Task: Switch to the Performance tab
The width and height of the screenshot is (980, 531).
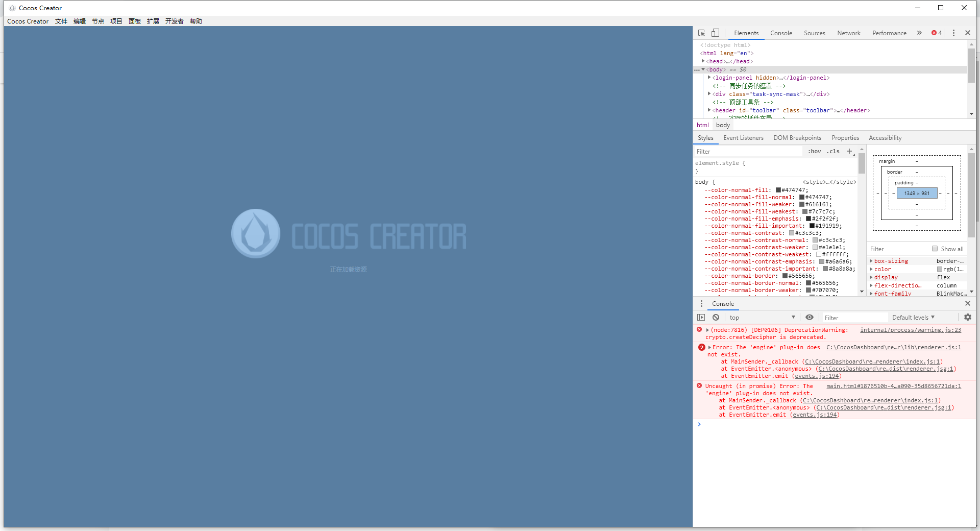Action: tap(890, 33)
